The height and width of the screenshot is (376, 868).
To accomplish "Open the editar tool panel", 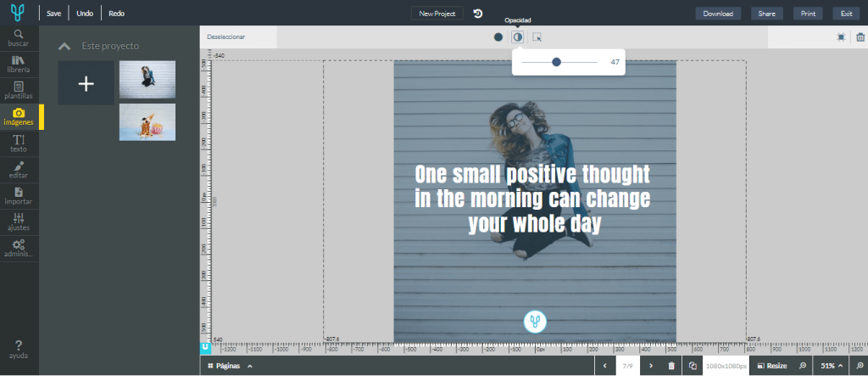I will 19,170.
